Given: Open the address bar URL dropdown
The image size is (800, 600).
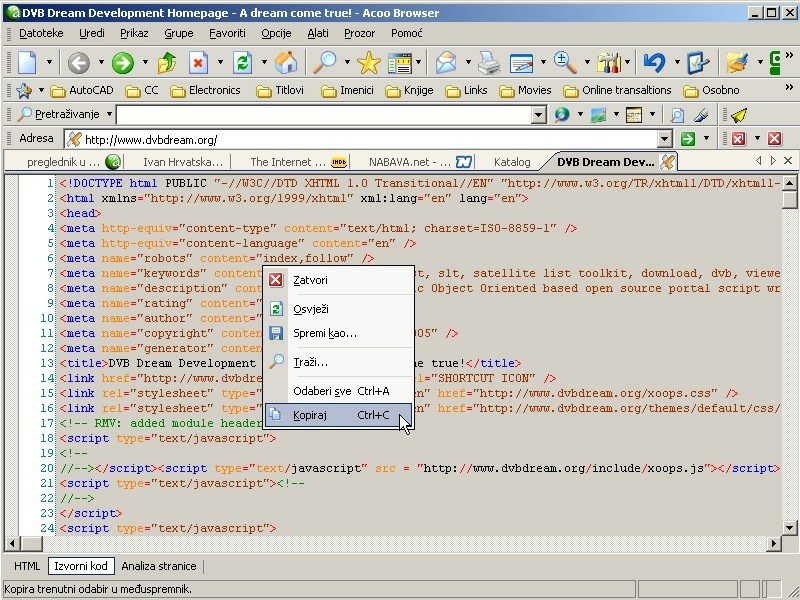Looking at the screenshot, I should 664,139.
